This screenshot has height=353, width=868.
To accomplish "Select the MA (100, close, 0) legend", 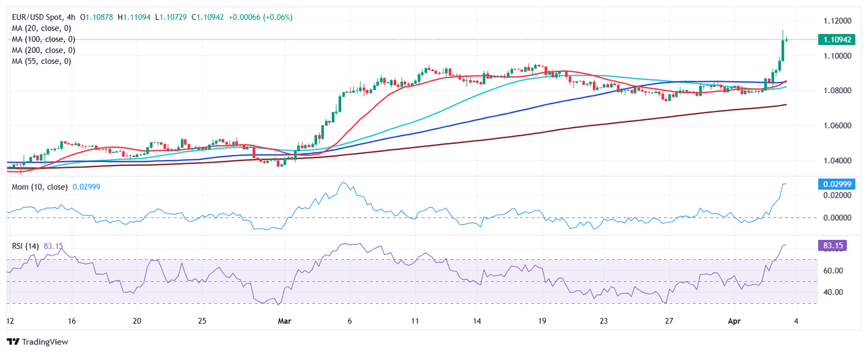I will point(44,40).
